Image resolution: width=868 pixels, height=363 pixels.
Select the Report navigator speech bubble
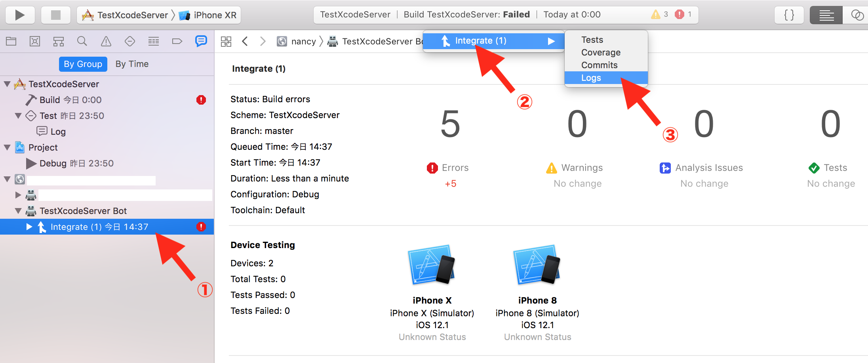(201, 41)
